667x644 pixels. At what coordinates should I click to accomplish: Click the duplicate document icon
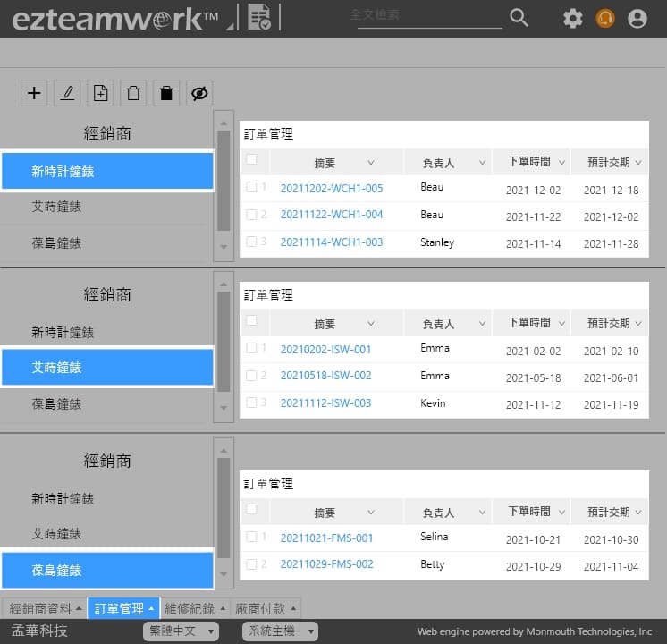100,93
